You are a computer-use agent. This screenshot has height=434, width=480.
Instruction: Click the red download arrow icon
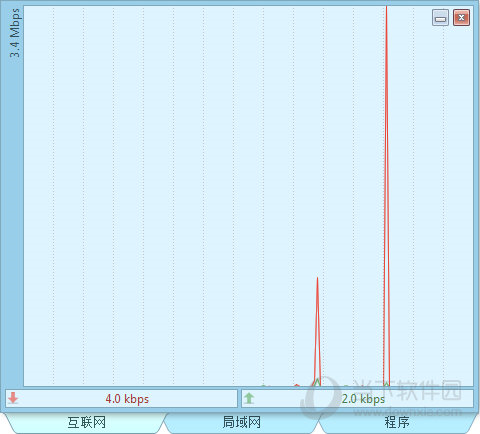click(x=13, y=398)
